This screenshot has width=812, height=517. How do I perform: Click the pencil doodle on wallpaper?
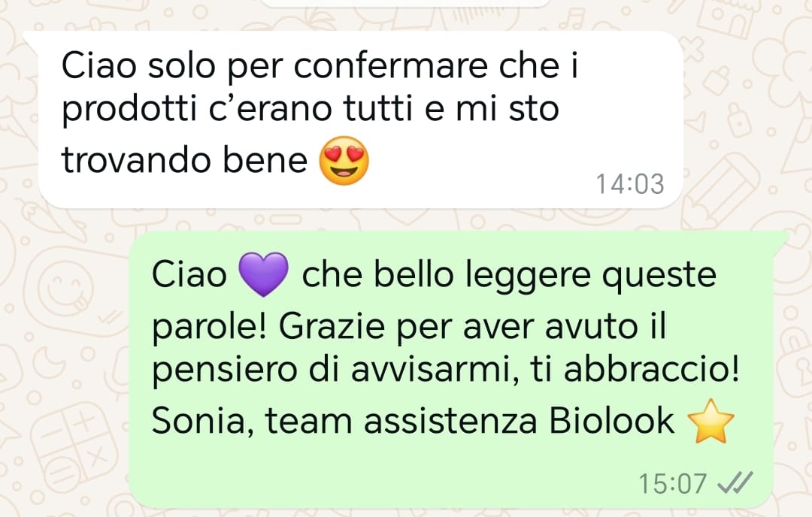click(723, 192)
